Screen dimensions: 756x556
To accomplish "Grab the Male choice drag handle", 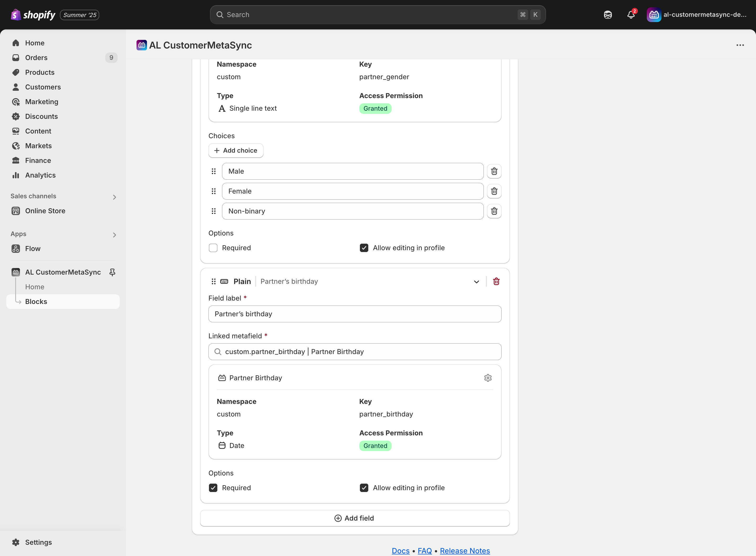I will point(213,171).
